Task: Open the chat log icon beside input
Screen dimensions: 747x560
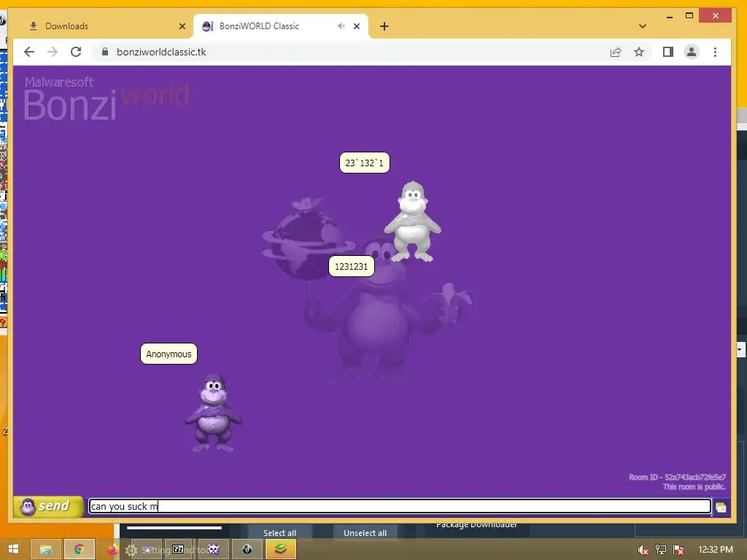Action: [x=721, y=507]
